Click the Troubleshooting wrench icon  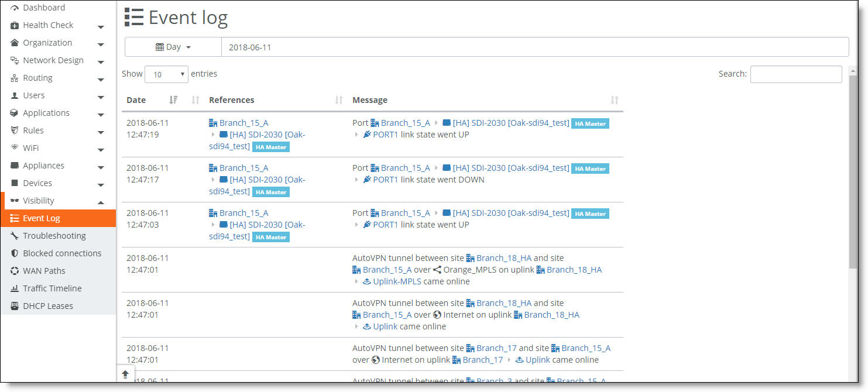(x=15, y=236)
